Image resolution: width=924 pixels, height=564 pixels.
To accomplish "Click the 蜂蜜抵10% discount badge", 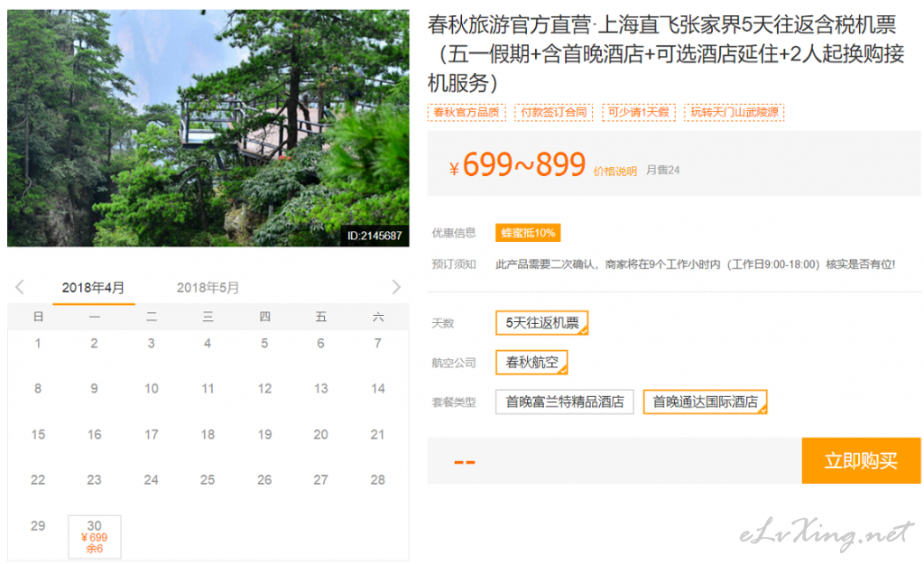I will (x=528, y=233).
